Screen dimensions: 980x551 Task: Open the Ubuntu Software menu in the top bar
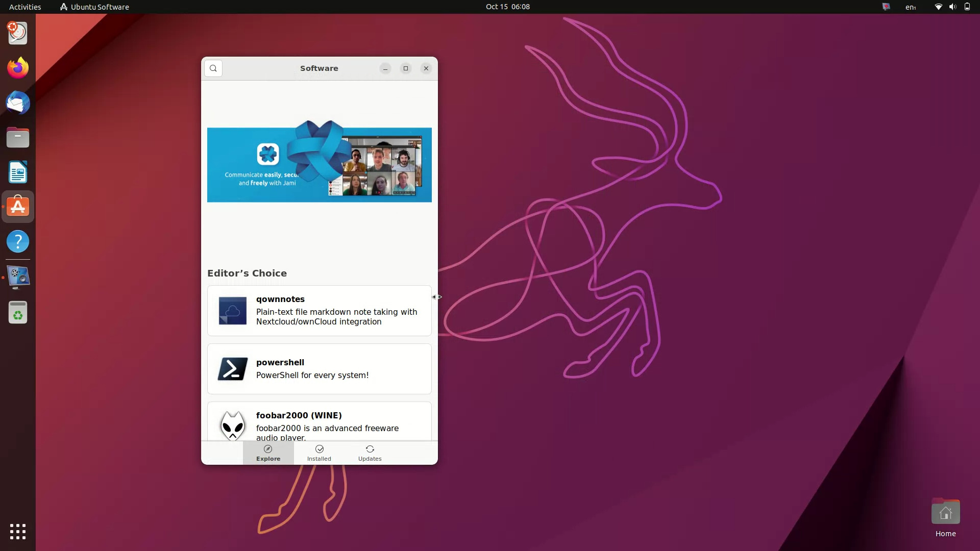point(94,7)
